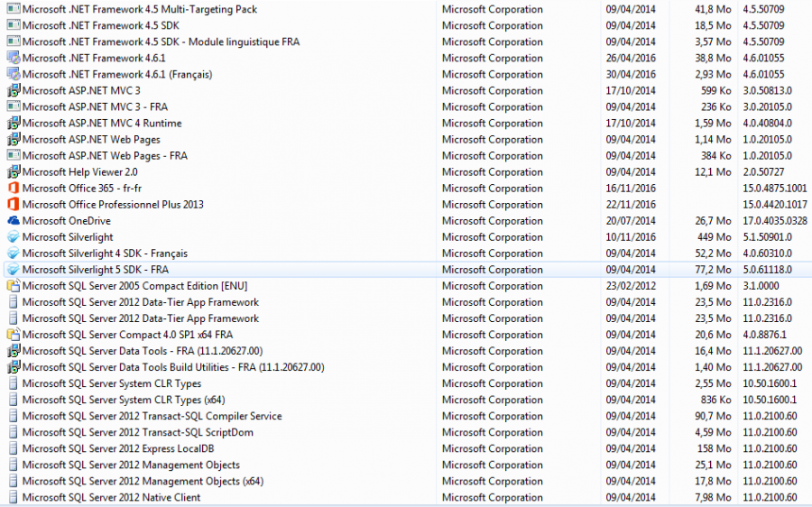Select Microsoft ASP.NET Web Pages - FRA entry
Image resolution: width=812 pixels, height=507 pixels.
point(105,156)
